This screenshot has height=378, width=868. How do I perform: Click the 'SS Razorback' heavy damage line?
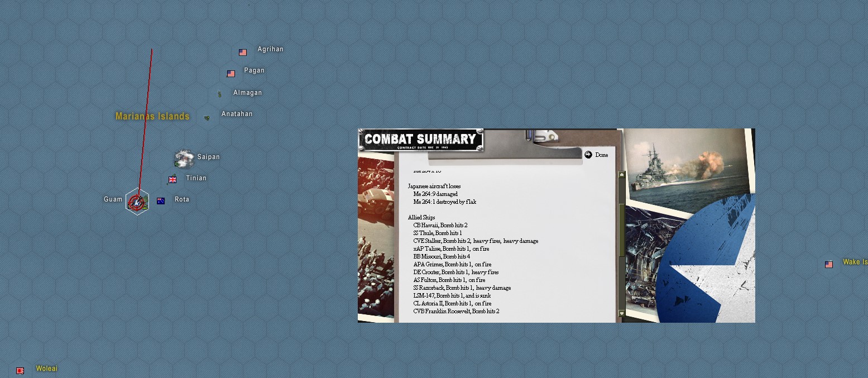click(x=462, y=288)
